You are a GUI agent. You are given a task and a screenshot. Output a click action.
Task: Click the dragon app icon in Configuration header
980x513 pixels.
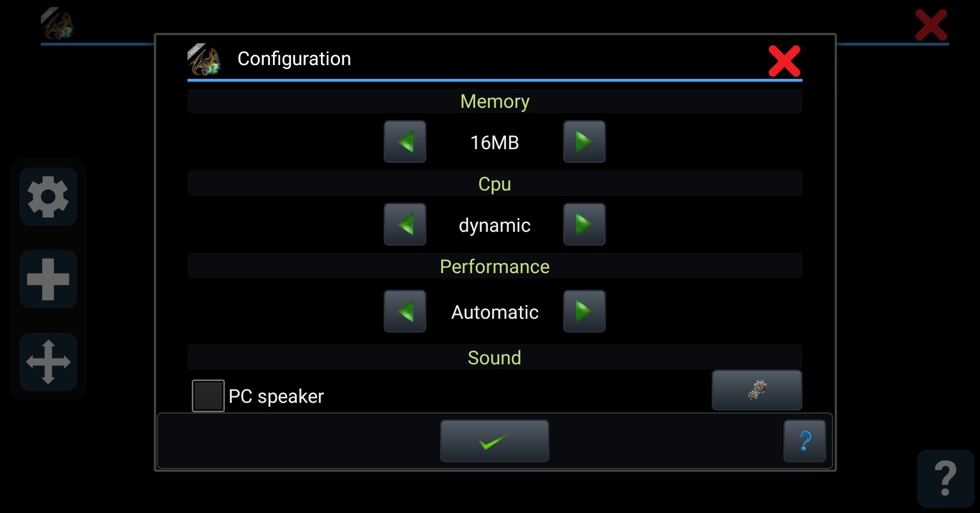pos(204,60)
